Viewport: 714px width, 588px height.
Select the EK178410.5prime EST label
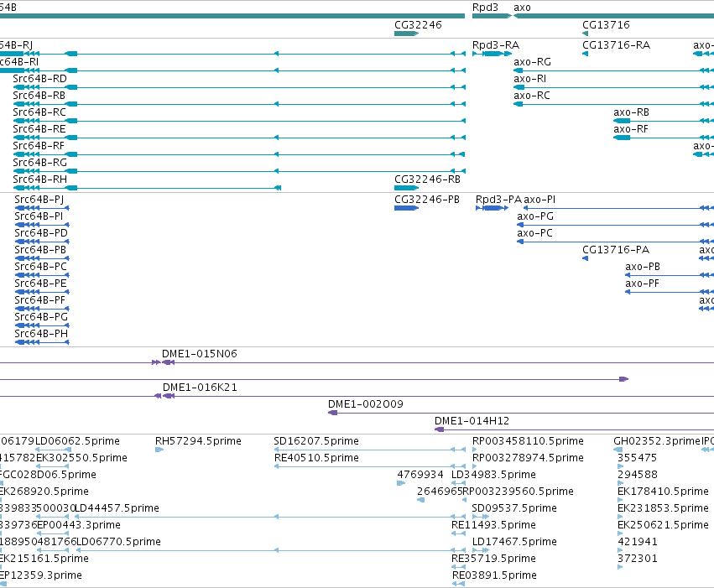click(663, 492)
